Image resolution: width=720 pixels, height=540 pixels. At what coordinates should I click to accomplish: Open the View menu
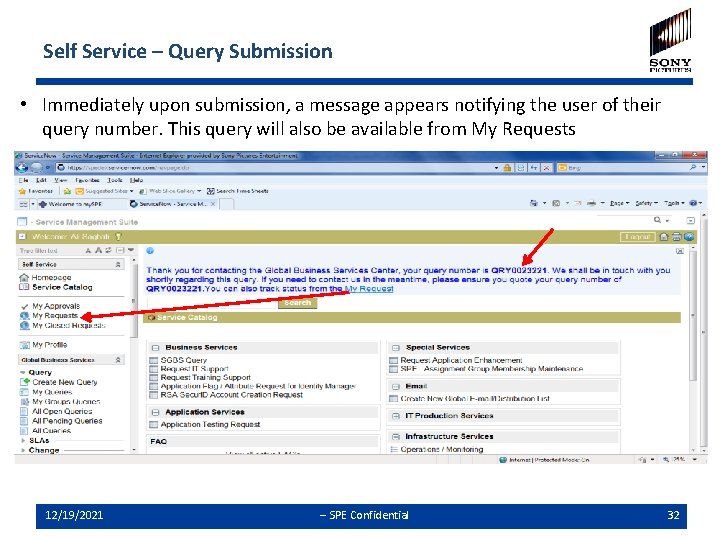[x=60, y=180]
